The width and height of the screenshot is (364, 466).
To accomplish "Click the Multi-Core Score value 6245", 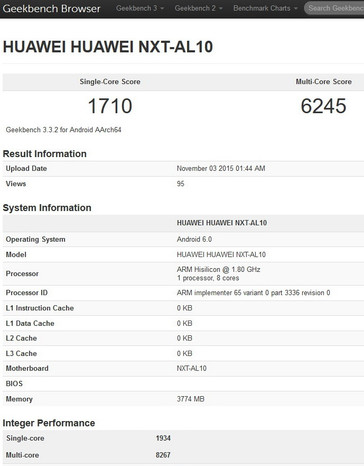I will pyautogui.click(x=323, y=106).
